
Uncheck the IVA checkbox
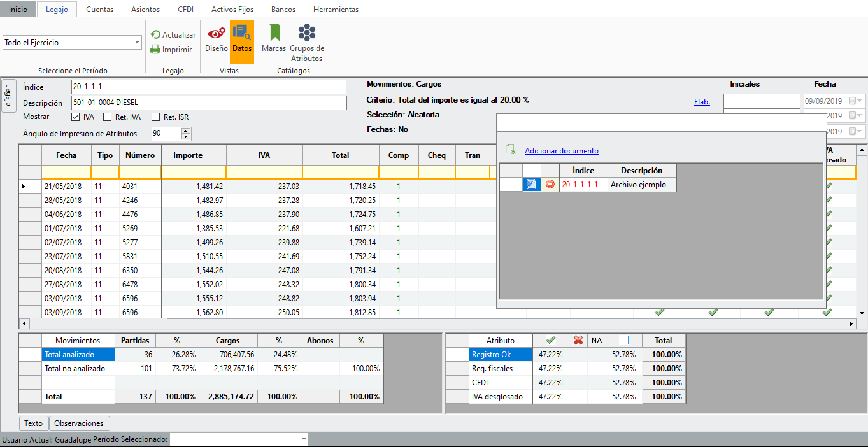(76, 117)
